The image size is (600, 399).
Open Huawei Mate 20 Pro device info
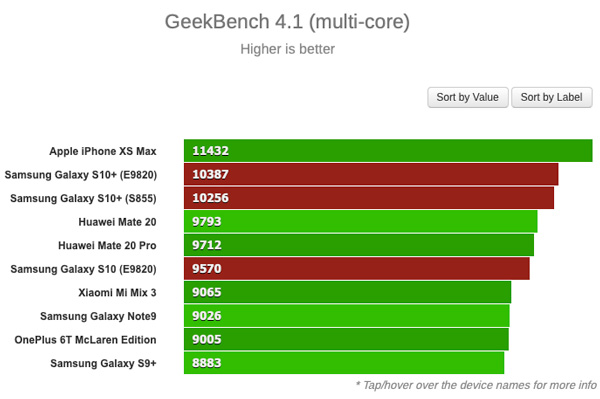point(107,245)
